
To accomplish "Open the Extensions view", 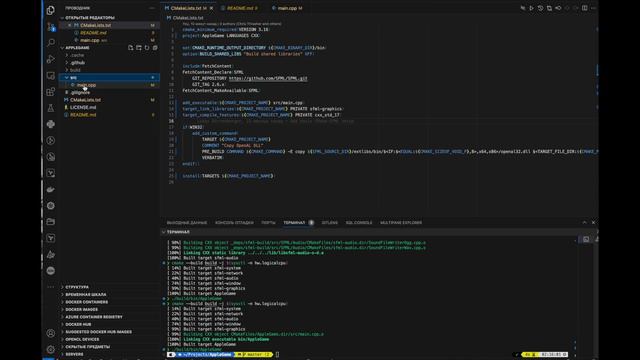I will (51, 91).
